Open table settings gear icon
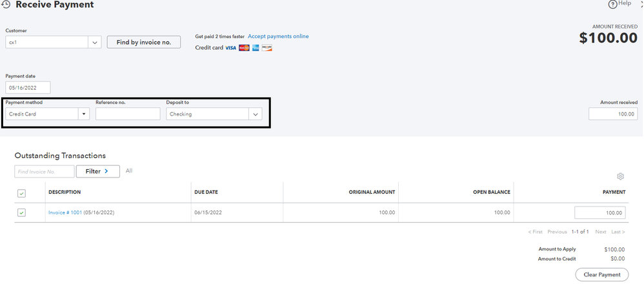 click(x=620, y=176)
